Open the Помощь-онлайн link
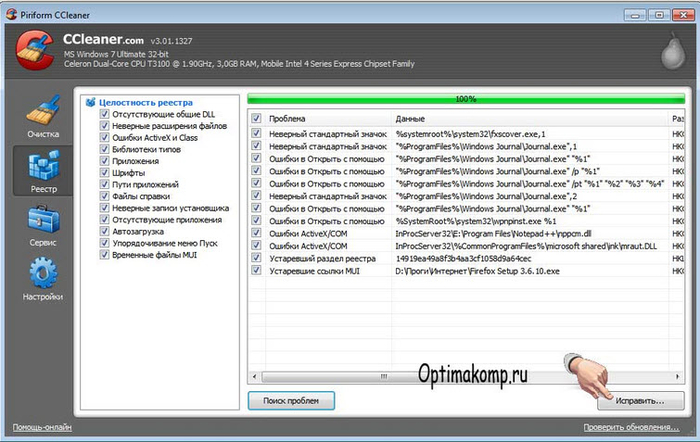 42,427
